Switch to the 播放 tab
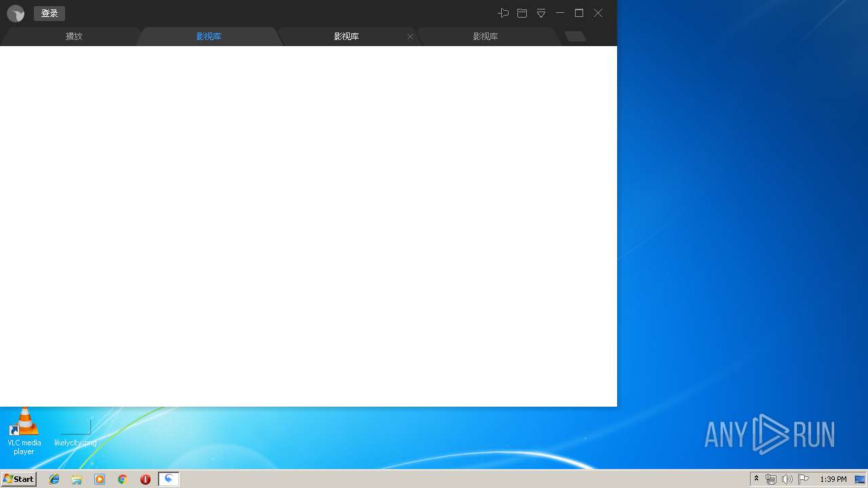 coord(73,37)
